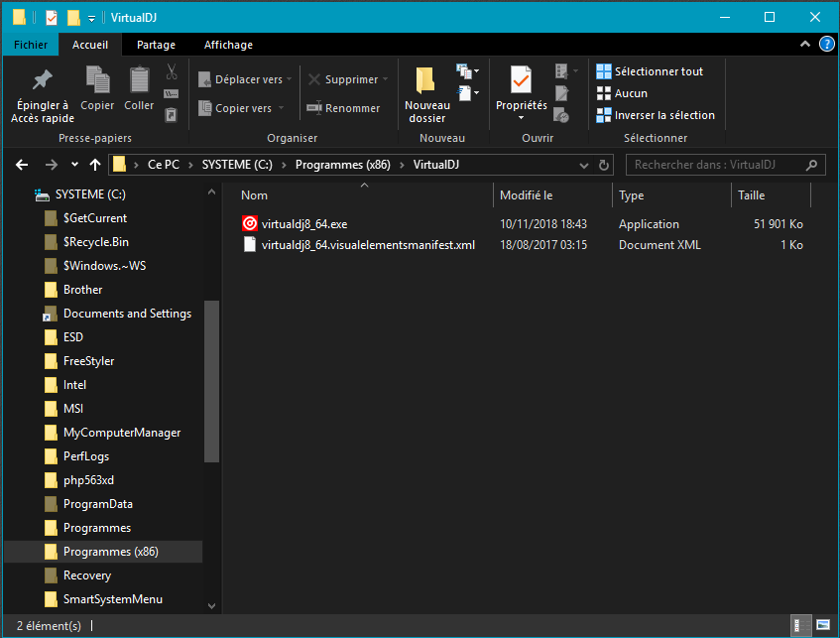Open the Fichier menu
The image size is (840, 638).
31,45
